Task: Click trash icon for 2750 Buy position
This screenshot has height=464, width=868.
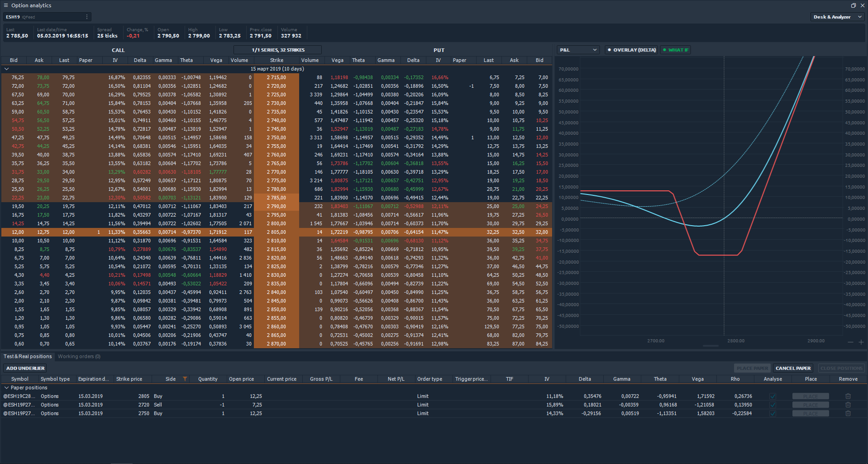Action: [x=848, y=413]
